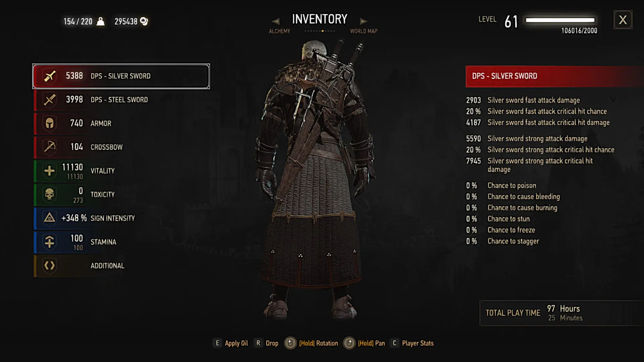
Task: Expand the Additional stats row
Action: point(121,265)
